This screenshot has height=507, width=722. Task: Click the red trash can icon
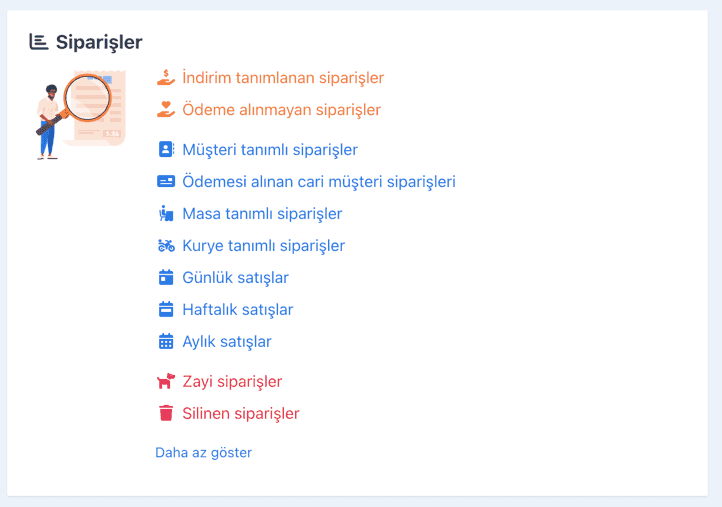[166, 413]
